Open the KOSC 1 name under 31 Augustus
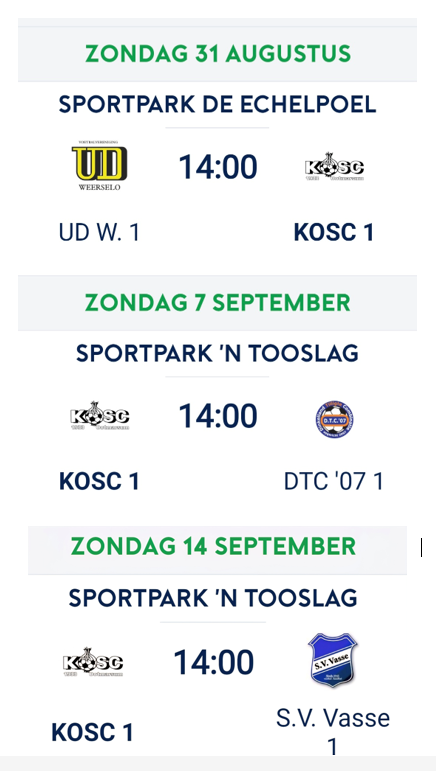The width and height of the screenshot is (436, 771). point(334,232)
